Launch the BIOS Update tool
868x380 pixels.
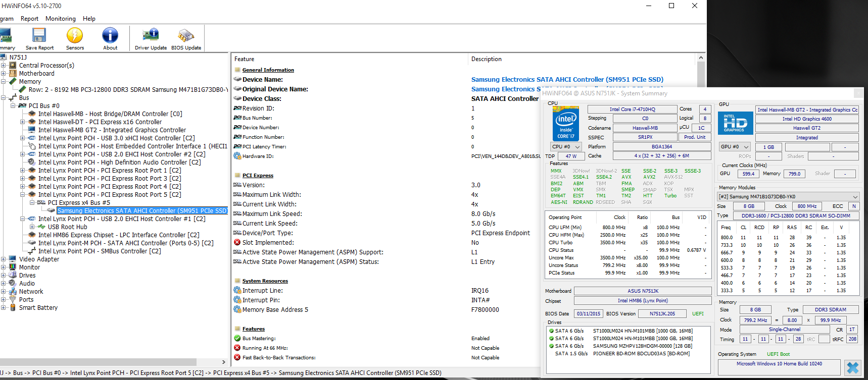(x=186, y=39)
